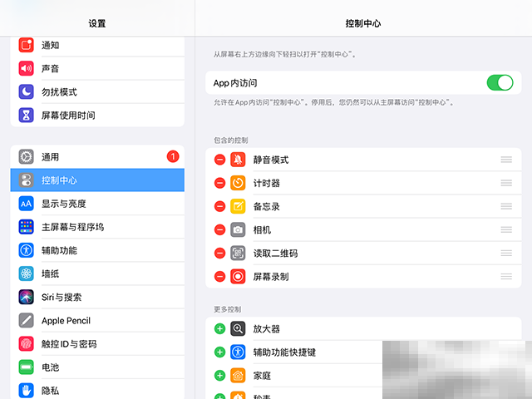Image resolution: width=532 pixels, height=399 pixels.
Task: Open 勿扰模式 in the settings list
Action: click(97, 92)
